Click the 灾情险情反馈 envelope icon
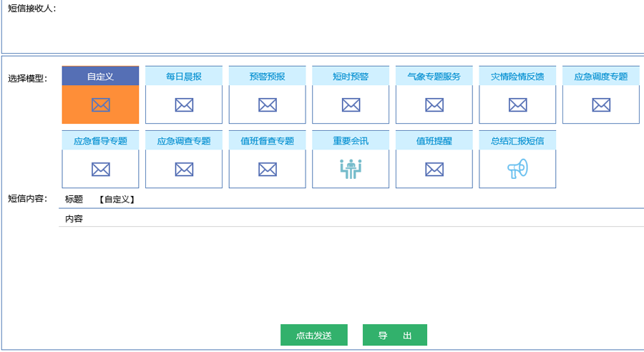The height and width of the screenshot is (352, 644). (517, 105)
